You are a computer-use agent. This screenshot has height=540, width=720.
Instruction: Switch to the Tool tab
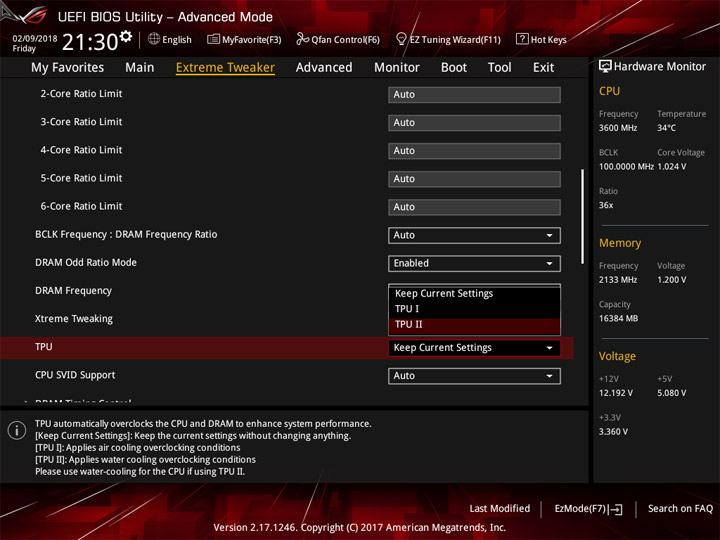point(499,68)
